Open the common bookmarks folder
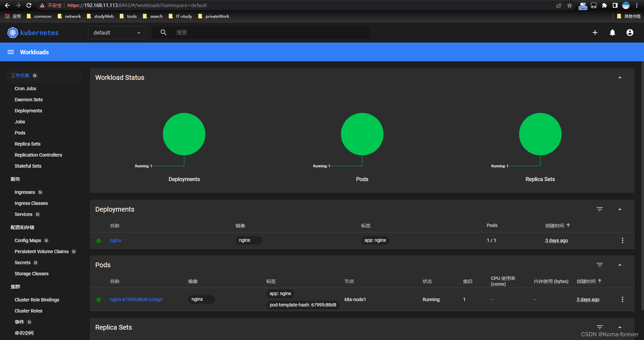 (x=39, y=16)
